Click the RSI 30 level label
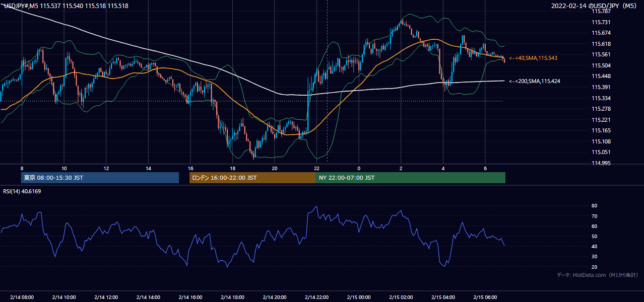The height and width of the screenshot is (302, 644). tap(594, 257)
